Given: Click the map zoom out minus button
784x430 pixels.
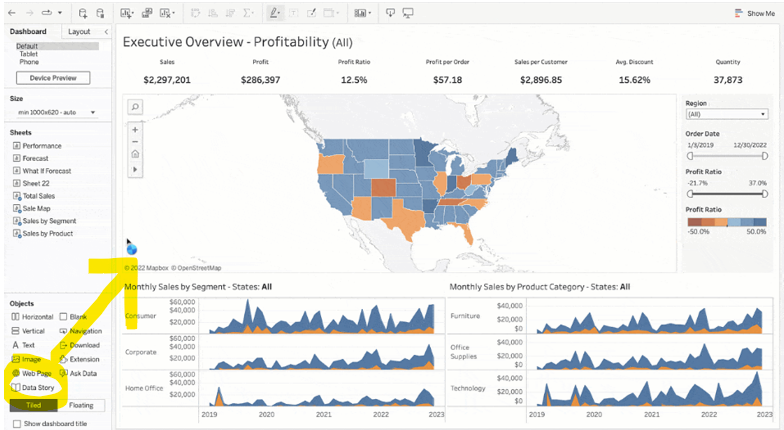Looking at the screenshot, I should [135, 142].
